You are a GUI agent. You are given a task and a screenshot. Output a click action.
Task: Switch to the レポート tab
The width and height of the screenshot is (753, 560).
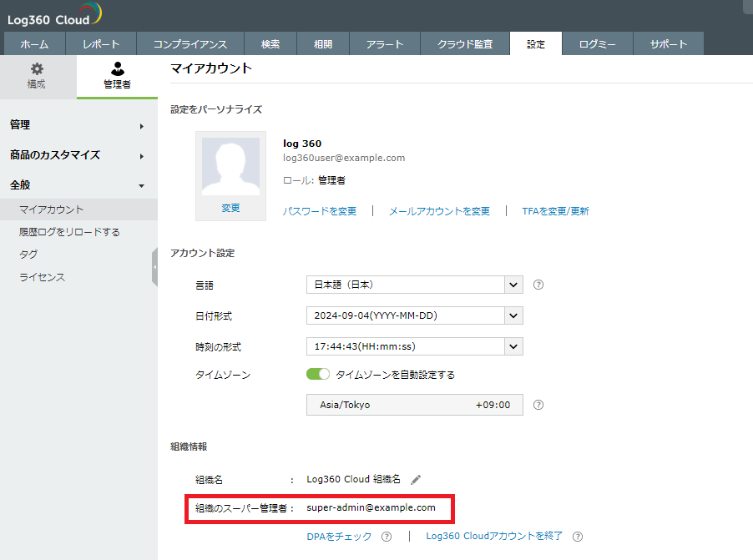tap(101, 44)
